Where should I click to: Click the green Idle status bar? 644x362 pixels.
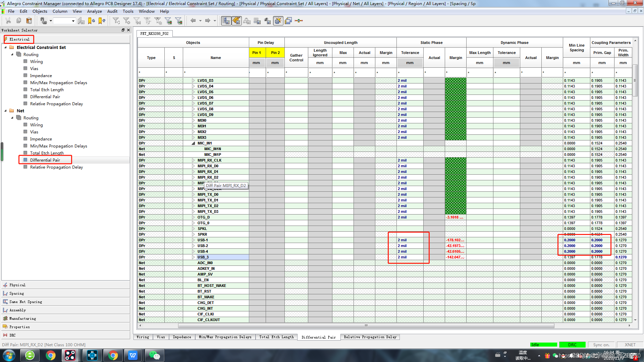coord(543,345)
